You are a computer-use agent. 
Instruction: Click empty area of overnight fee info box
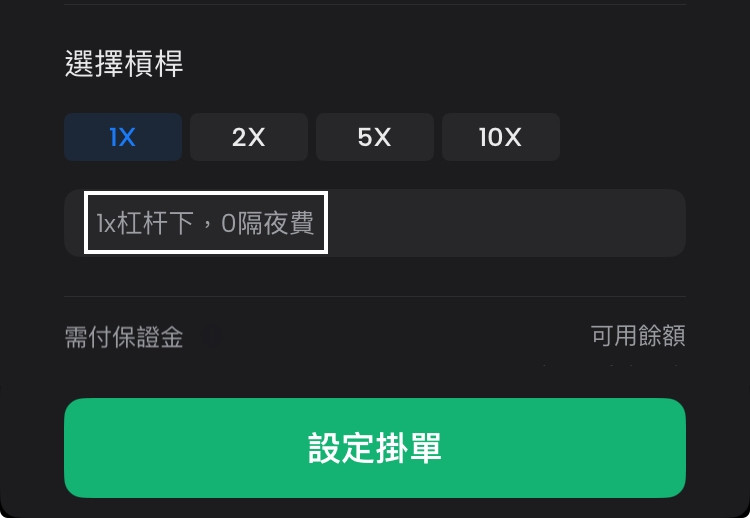[506, 223]
